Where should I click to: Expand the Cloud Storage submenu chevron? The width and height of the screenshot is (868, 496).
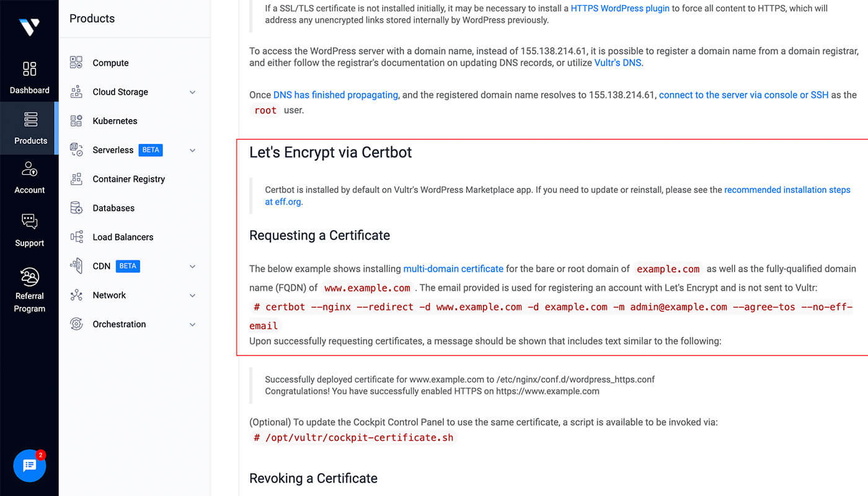pyautogui.click(x=192, y=92)
